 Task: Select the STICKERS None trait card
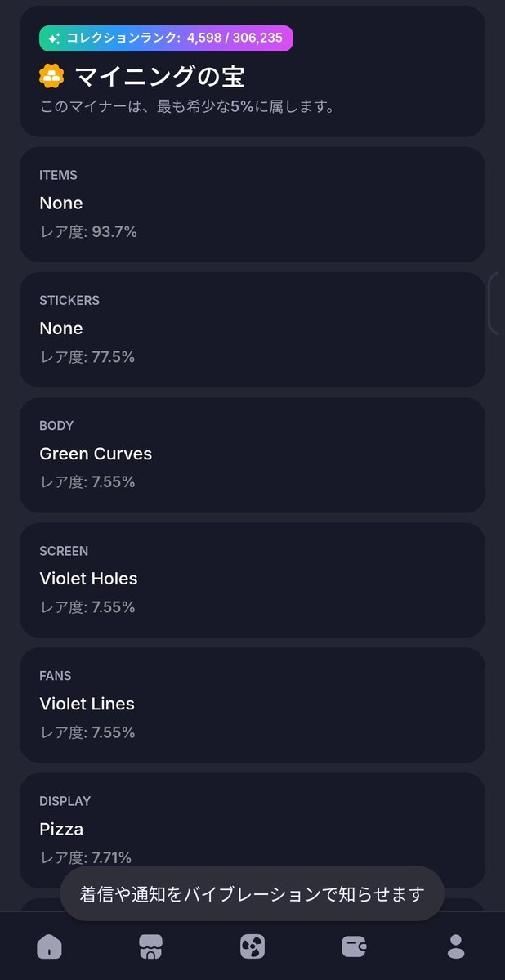point(252,329)
